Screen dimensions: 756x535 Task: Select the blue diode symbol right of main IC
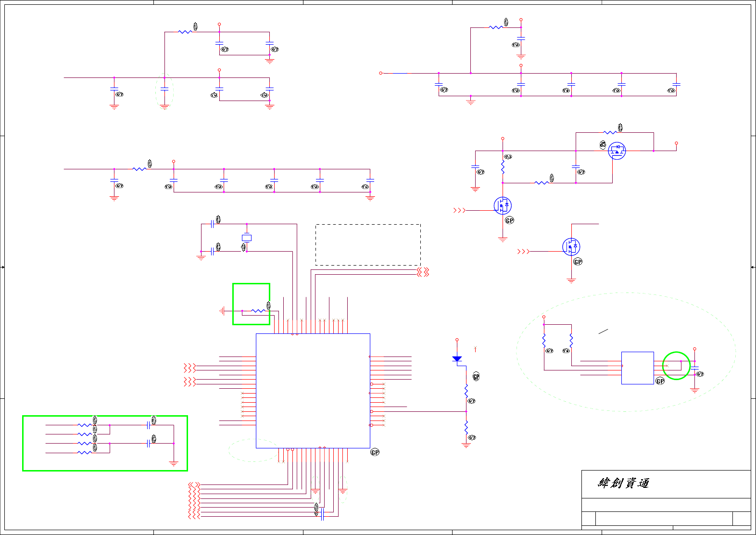(457, 359)
